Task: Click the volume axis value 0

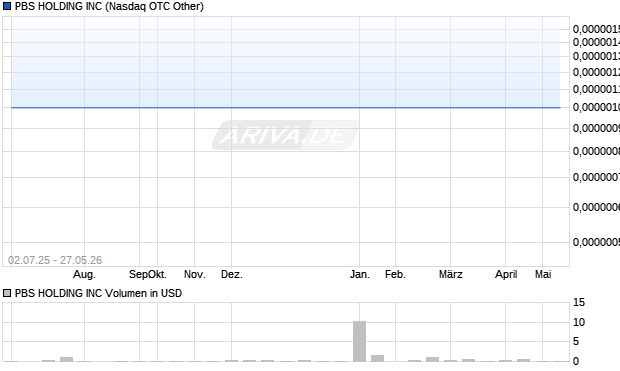Action: point(576,361)
